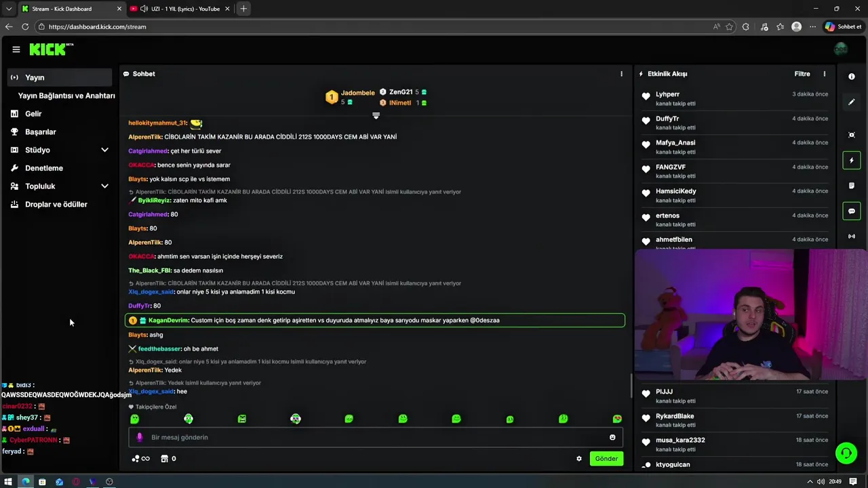Collapse the leaderboard chevron in chat

(376, 116)
